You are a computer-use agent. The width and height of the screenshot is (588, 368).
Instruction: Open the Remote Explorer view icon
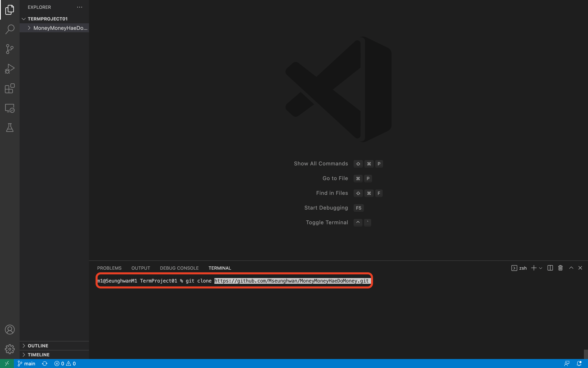pyautogui.click(x=10, y=108)
